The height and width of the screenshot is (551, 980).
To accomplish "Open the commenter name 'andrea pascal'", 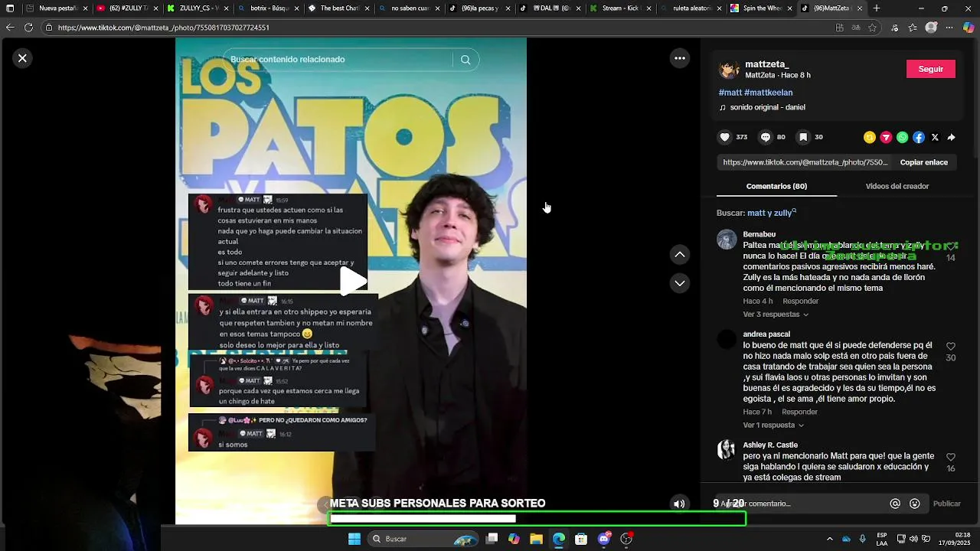I will (x=766, y=334).
